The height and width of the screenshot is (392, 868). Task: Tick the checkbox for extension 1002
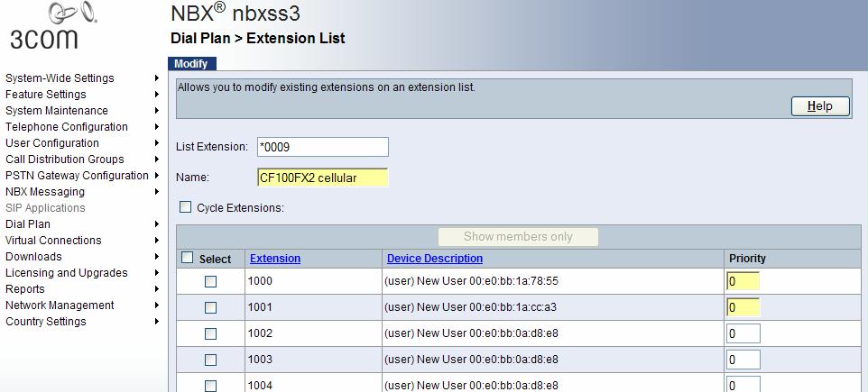pyautogui.click(x=210, y=333)
